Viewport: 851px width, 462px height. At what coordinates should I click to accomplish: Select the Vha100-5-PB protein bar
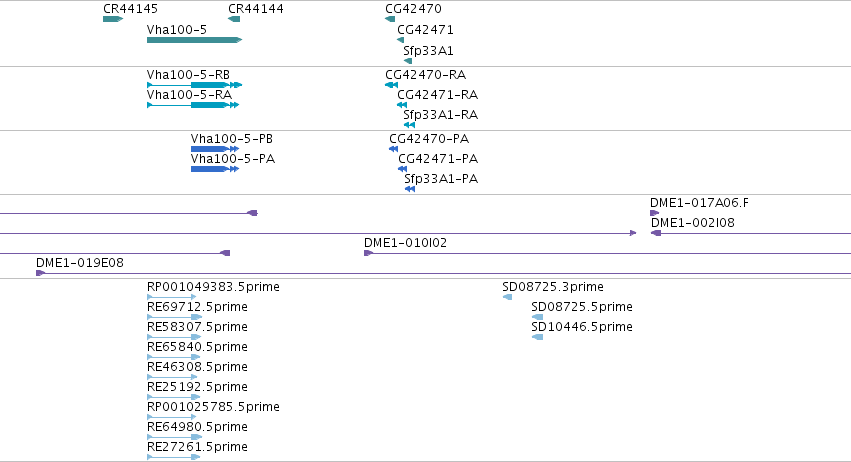coord(215,149)
